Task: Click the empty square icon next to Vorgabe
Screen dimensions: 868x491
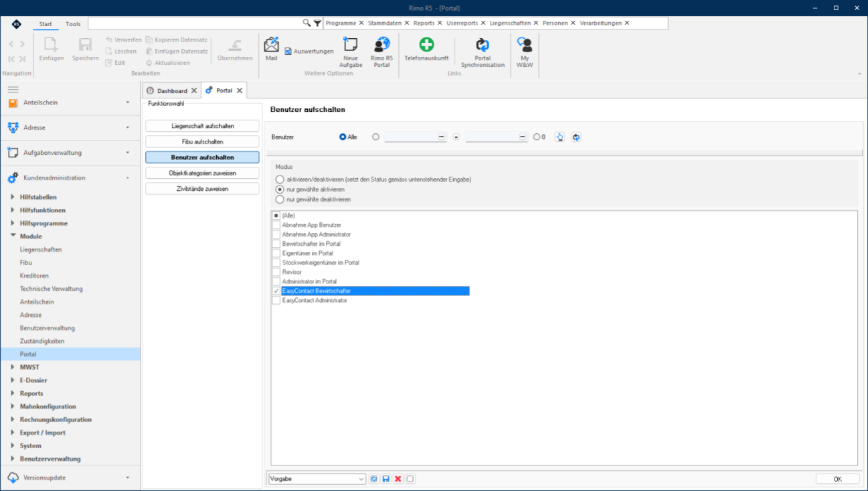Action: point(410,479)
